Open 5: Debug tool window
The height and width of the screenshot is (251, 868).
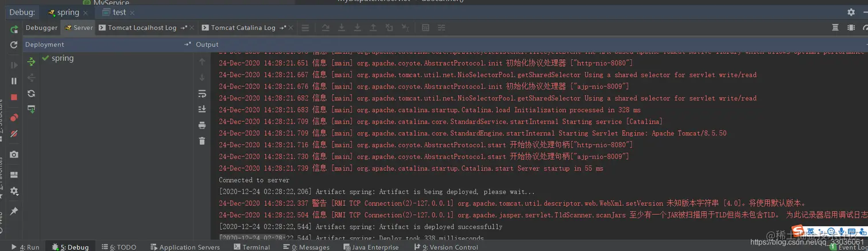coord(70,247)
